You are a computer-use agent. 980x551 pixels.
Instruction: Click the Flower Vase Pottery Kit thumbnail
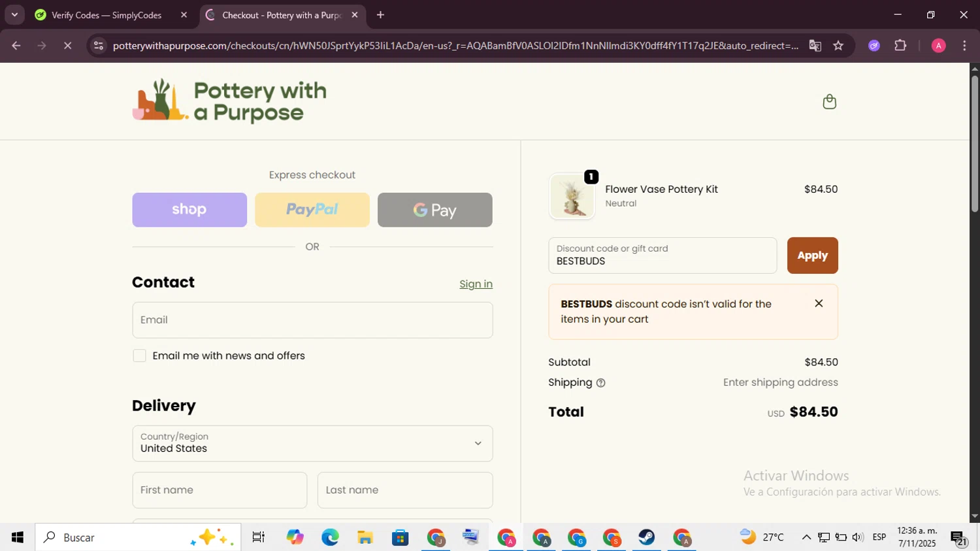tap(572, 196)
